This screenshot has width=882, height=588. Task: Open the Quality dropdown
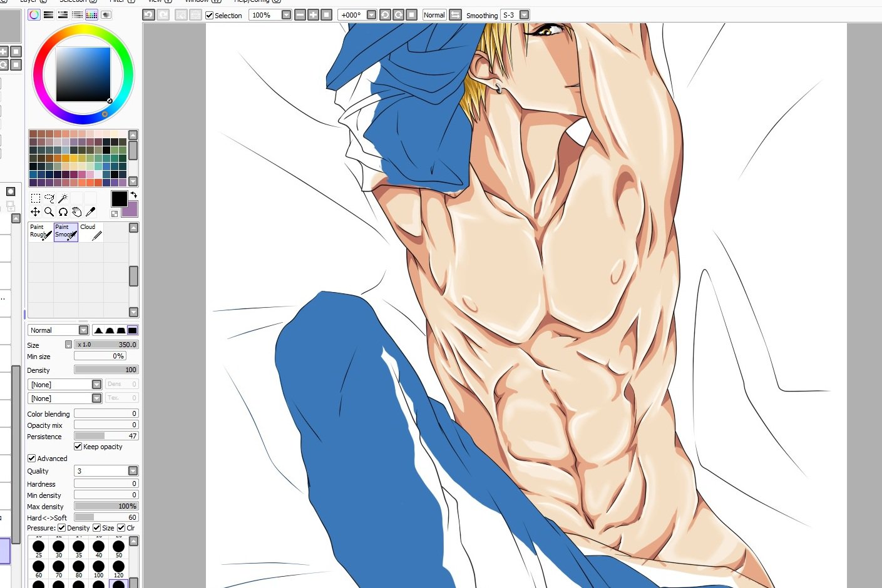tap(133, 470)
